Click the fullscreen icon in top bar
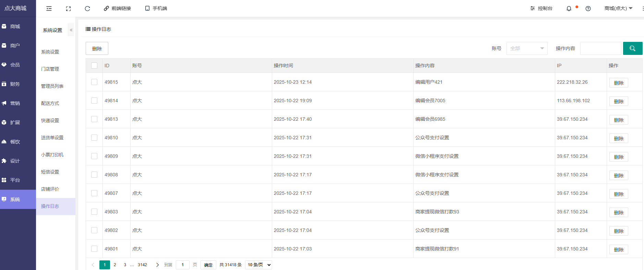 tap(68, 9)
